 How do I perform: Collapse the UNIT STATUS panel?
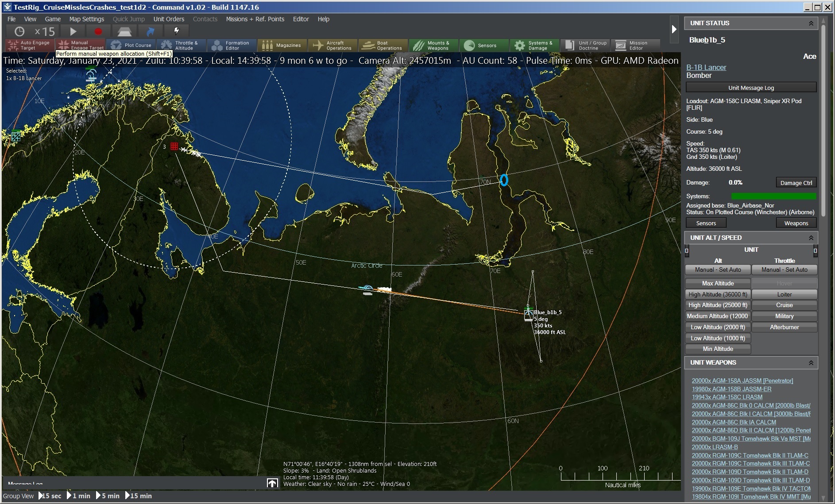[x=811, y=23]
